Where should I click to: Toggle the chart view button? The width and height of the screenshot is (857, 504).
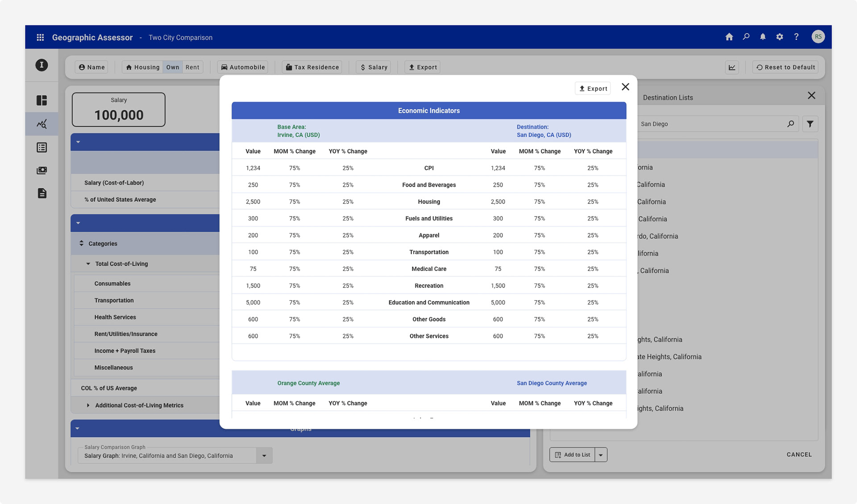click(732, 67)
